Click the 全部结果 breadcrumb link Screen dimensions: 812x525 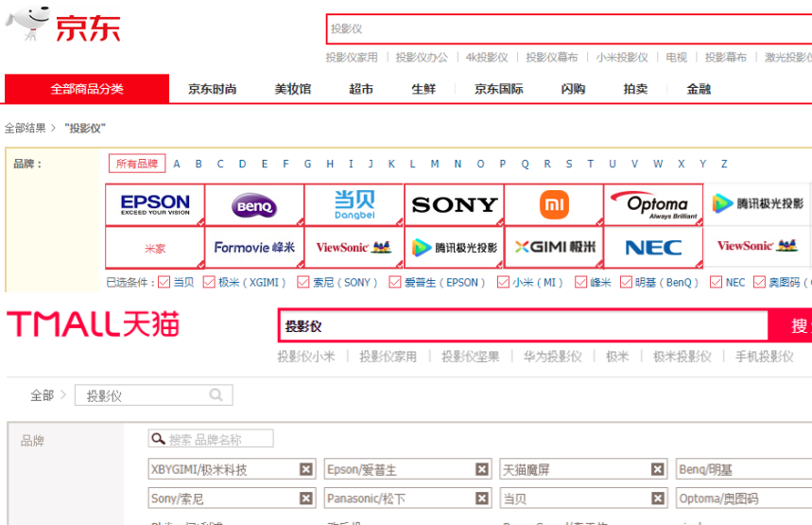[25, 128]
